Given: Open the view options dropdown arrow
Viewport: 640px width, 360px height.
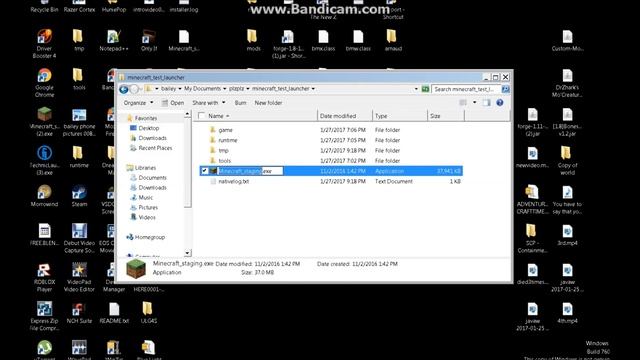Looking at the screenshot, I should pyautogui.click(x=474, y=103).
